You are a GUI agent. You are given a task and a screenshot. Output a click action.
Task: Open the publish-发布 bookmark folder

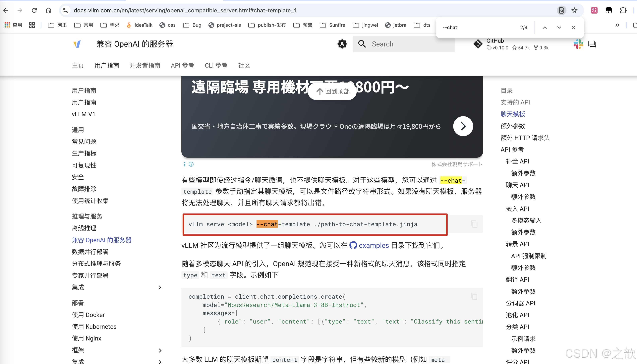point(267,25)
